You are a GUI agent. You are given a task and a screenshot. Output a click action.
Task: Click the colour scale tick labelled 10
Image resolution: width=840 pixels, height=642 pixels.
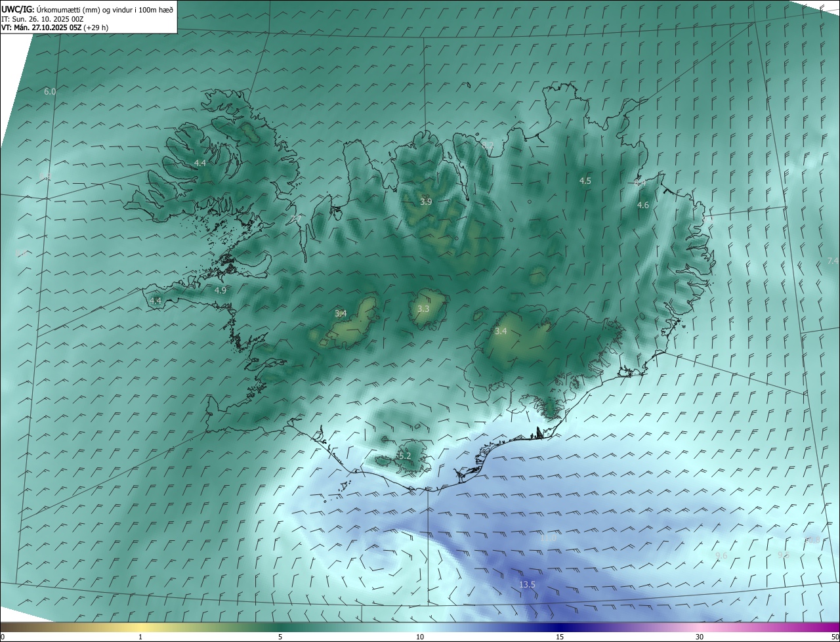(x=420, y=637)
